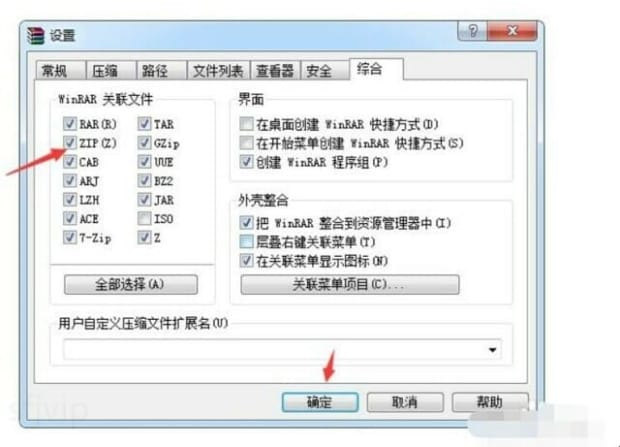Screen dimensions: 620x447
Task: Click the help question mark button
Action: click(x=473, y=31)
